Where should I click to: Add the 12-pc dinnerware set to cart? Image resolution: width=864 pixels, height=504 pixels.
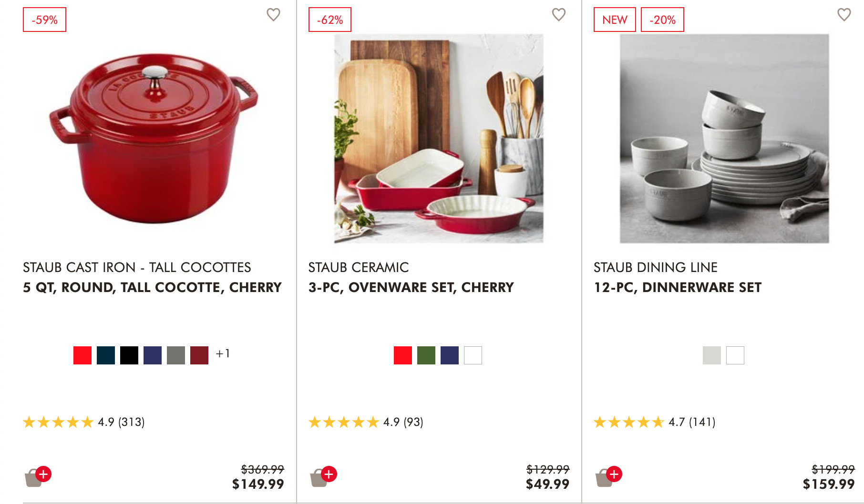pos(608,476)
